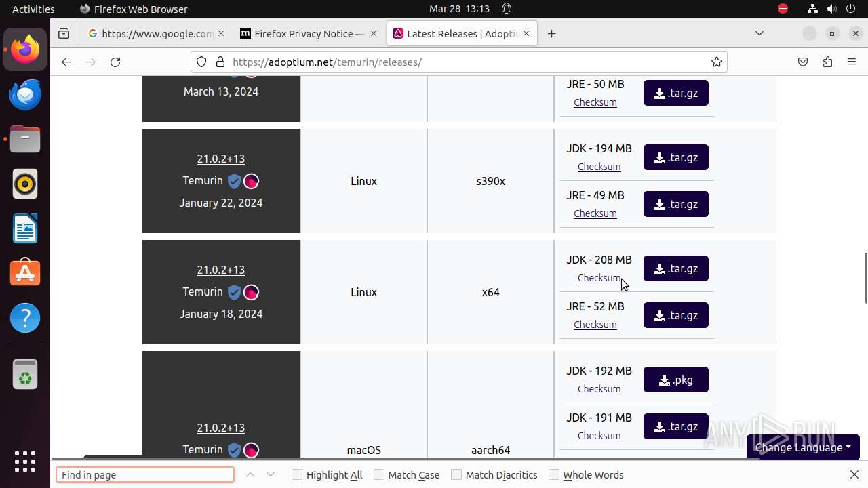Download JRE 50 MB .tar.gz
The height and width of the screenshot is (488, 868).
pyautogui.click(x=676, y=93)
